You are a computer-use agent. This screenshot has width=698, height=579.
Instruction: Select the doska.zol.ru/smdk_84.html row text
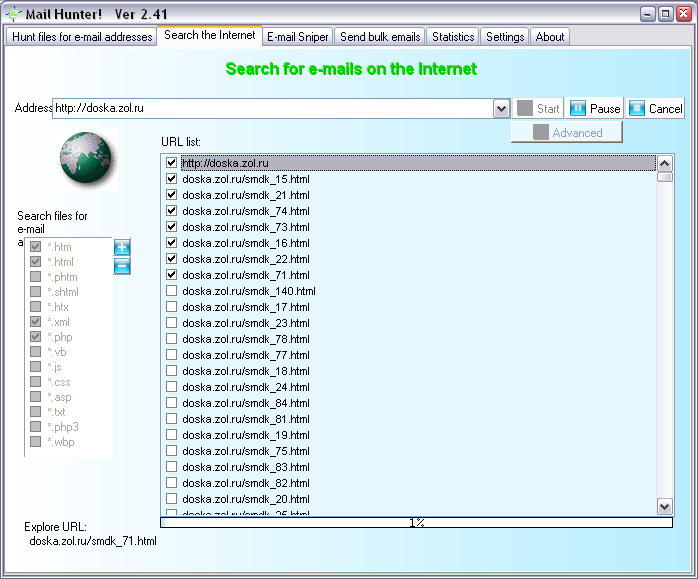[x=246, y=403]
